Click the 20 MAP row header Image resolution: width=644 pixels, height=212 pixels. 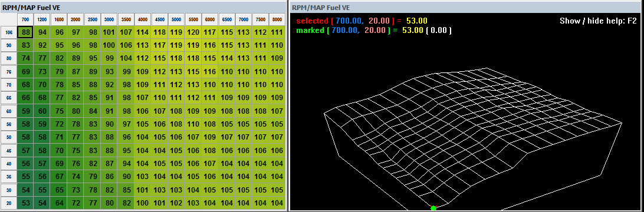(9, 203)
